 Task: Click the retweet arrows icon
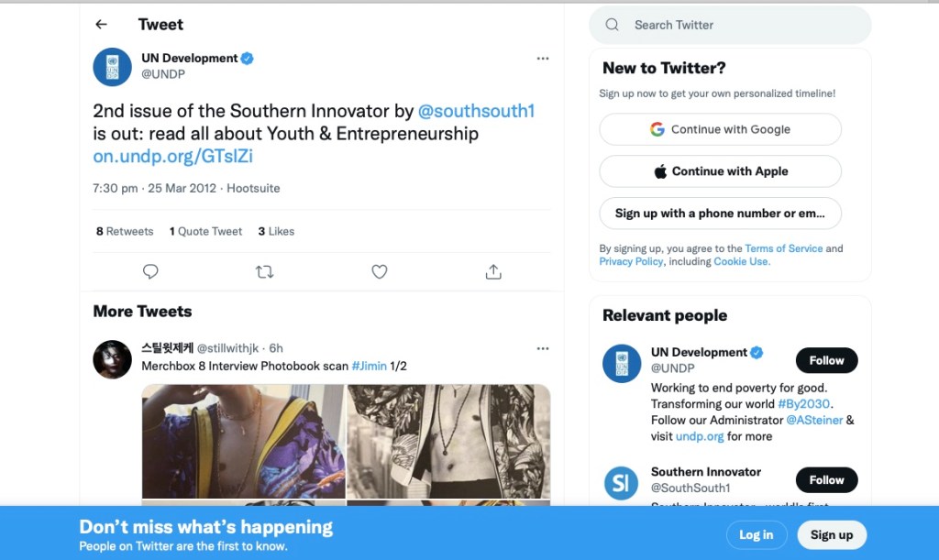pos(265,271)
